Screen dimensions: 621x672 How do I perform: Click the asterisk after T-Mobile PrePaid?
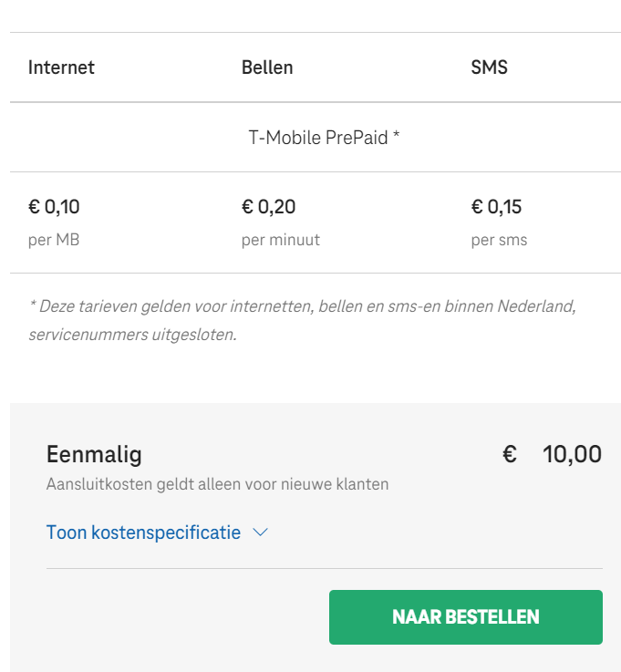(397, 135)
